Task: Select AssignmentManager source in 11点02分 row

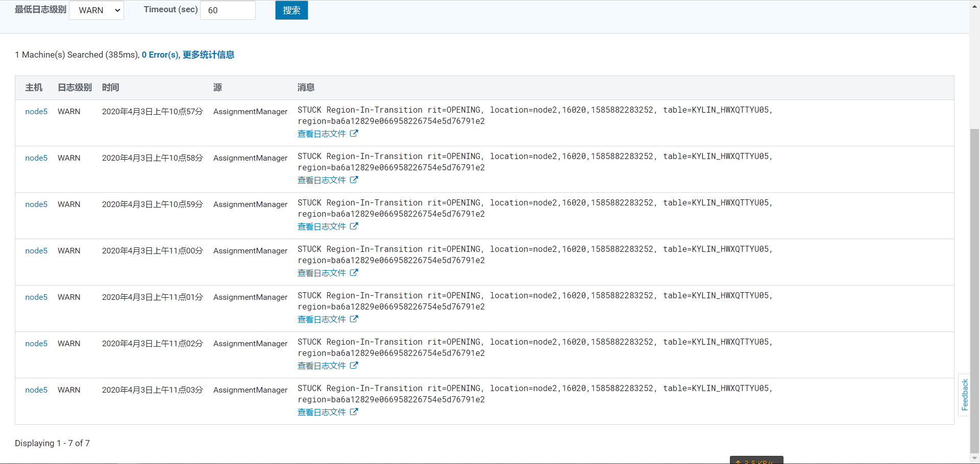Action: (x=250, y=343)
